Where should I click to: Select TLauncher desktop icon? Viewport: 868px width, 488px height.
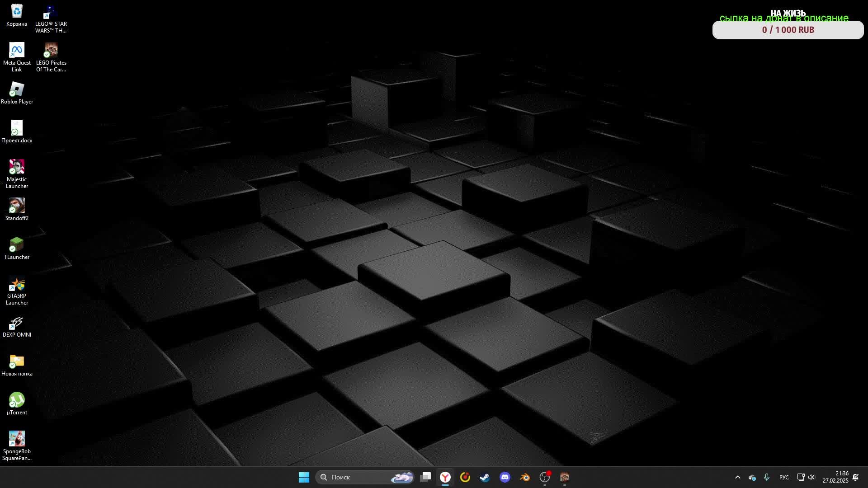coord(17,248)
